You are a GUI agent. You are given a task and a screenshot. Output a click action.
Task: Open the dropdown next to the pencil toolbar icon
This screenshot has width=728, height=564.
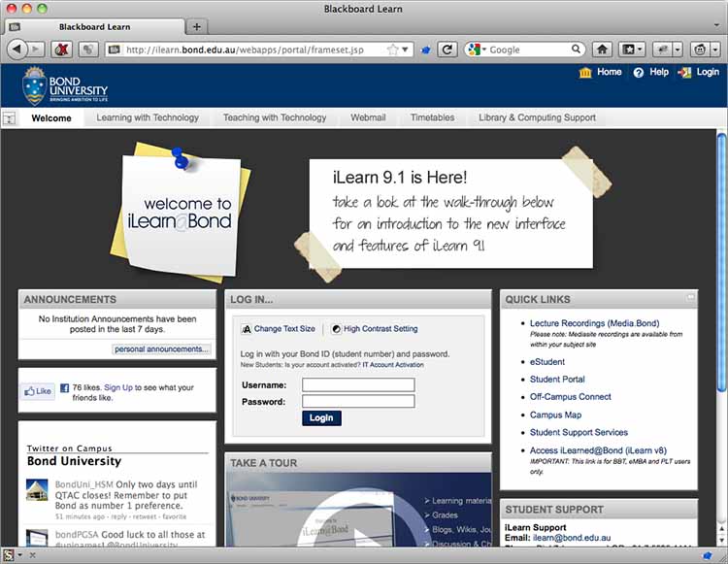click(678, 50)
